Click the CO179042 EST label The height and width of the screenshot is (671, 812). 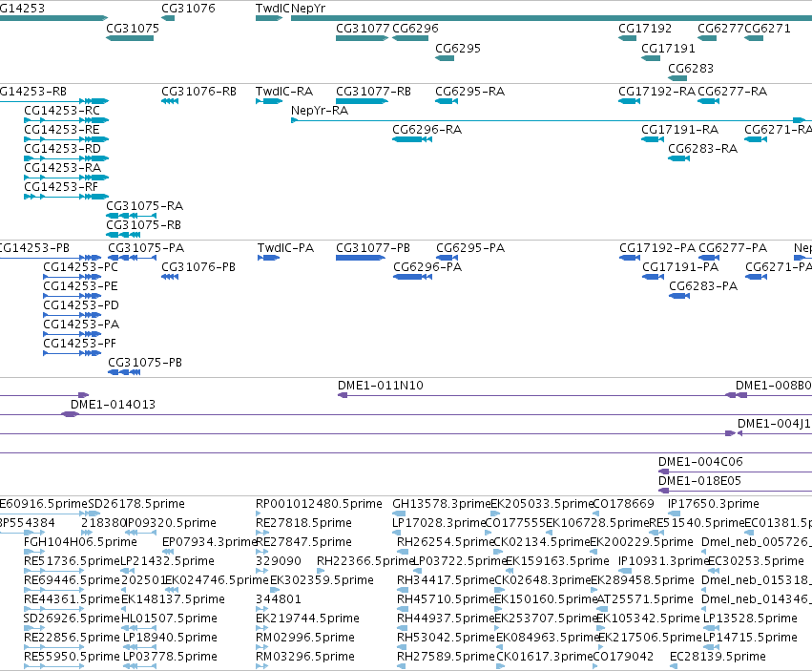623,657
